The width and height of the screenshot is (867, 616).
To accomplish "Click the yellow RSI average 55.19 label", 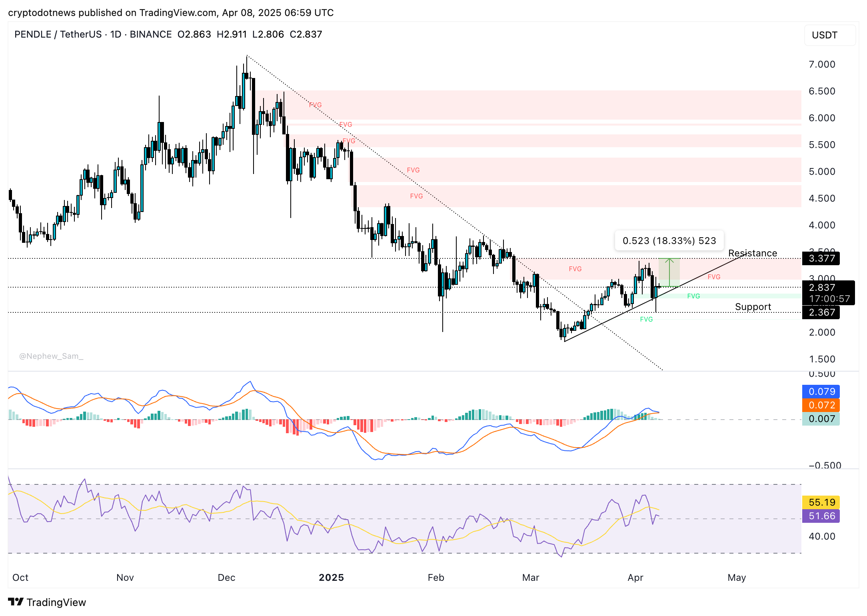I will 821,502.
